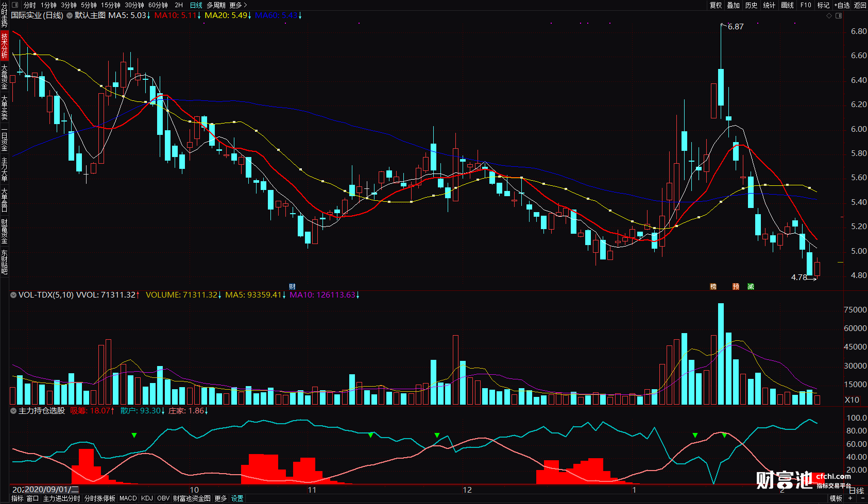Switch to 60分钟 period

tap(158, 5)
